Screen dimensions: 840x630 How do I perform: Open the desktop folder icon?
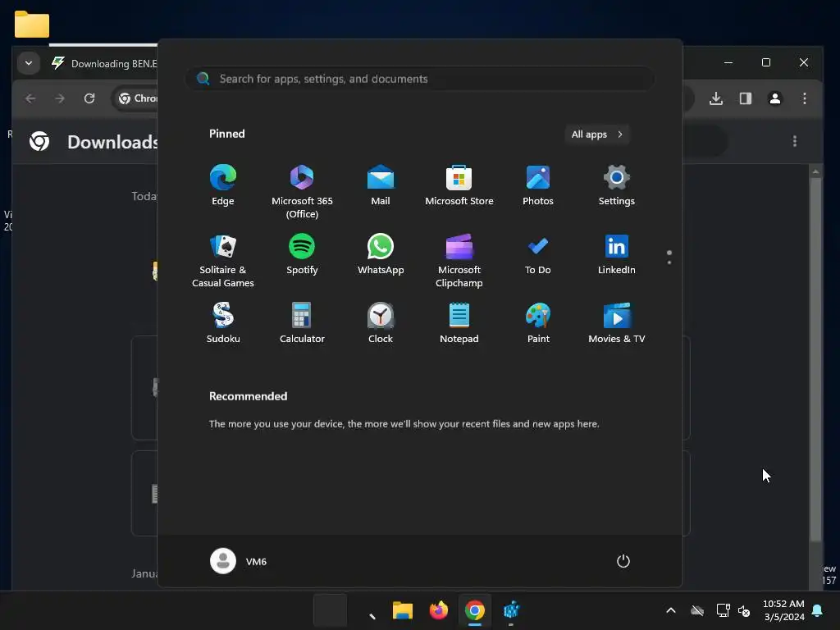(x=32, y=24)
